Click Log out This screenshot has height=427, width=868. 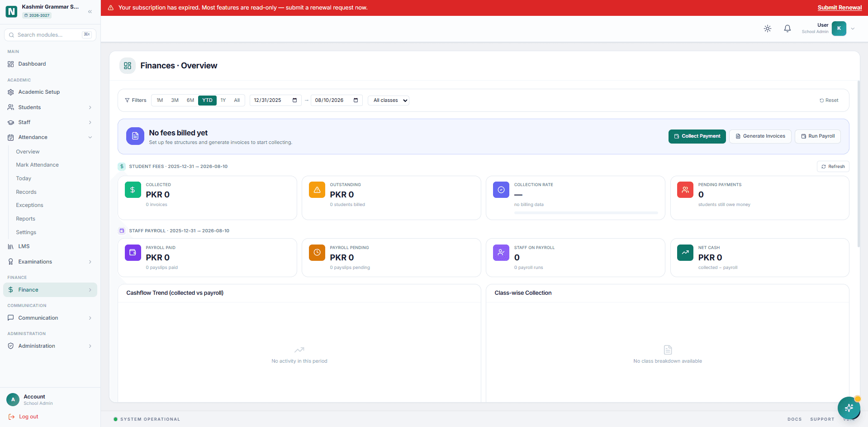(24, 417)
